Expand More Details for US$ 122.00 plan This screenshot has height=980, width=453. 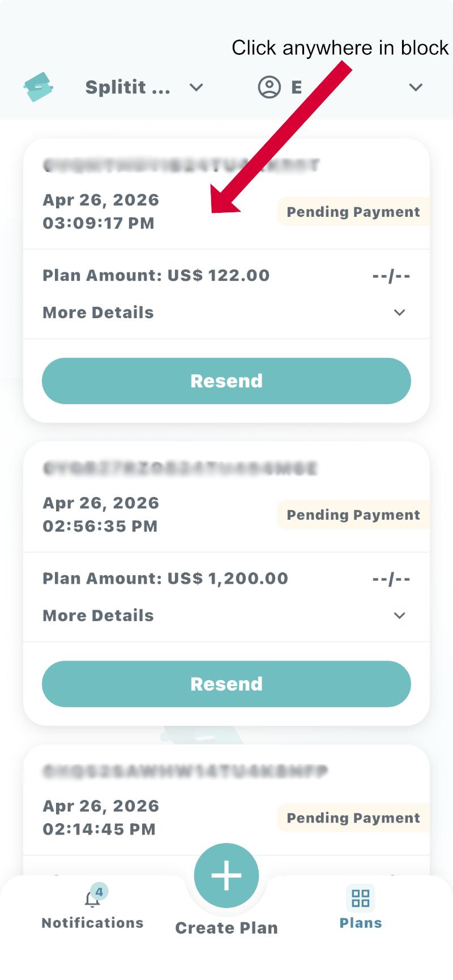tap(400, 313)
